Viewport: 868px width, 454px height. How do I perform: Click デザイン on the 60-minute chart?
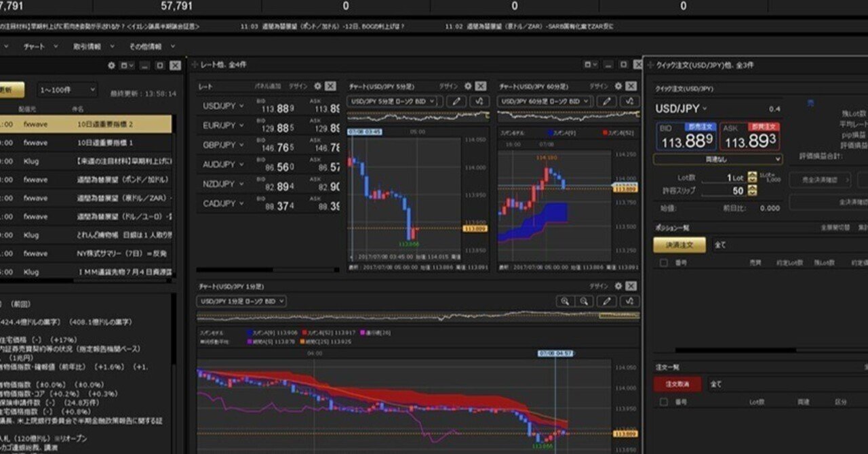click(x=598, y=87)
